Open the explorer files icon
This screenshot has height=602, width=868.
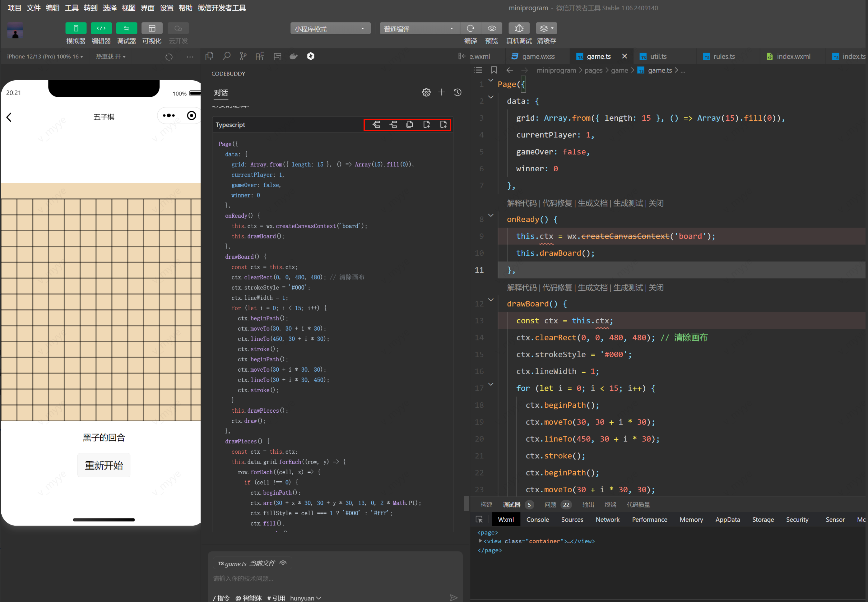[209, 56]
